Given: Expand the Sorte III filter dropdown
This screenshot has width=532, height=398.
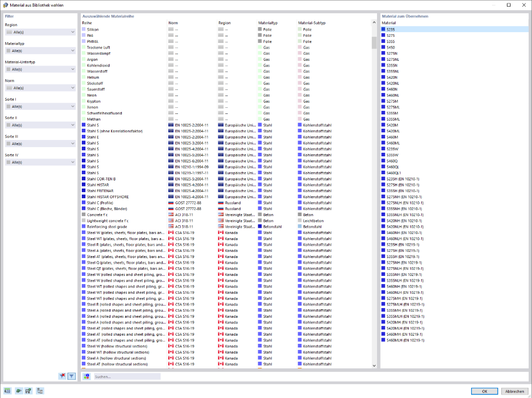Looking at the screenshot, I should 40,144.
